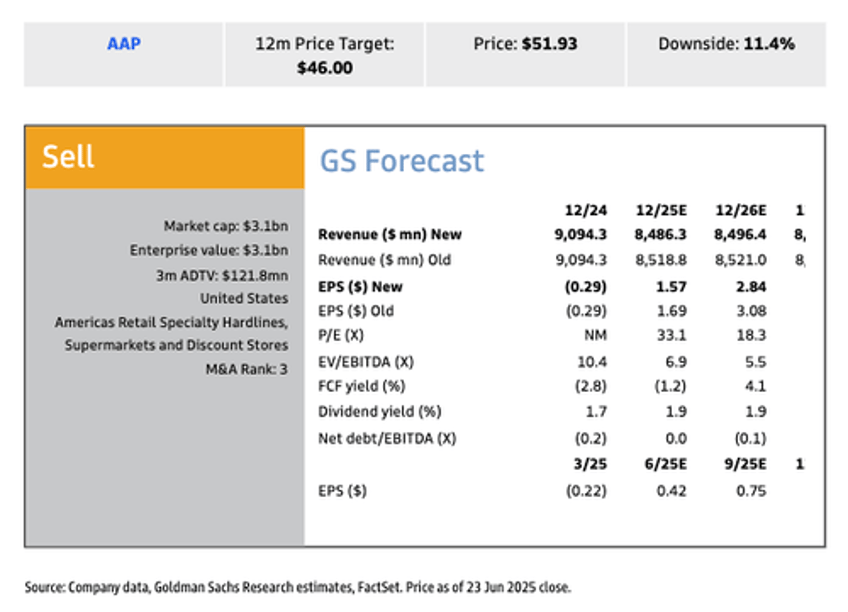Click the Downside 11.4% cell
This screenshot has width=848, height=612.
726,55
